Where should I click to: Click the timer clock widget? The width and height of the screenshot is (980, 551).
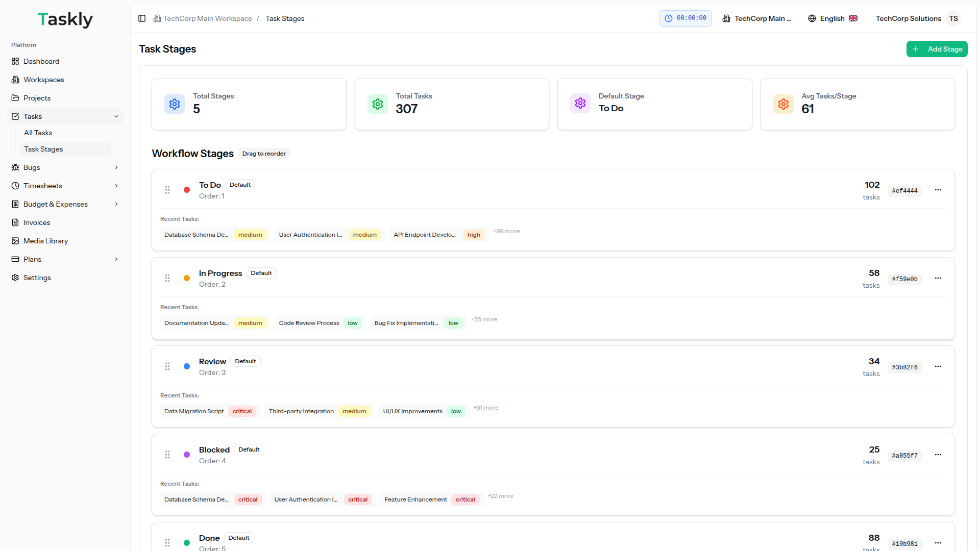(x=685, y=18)
